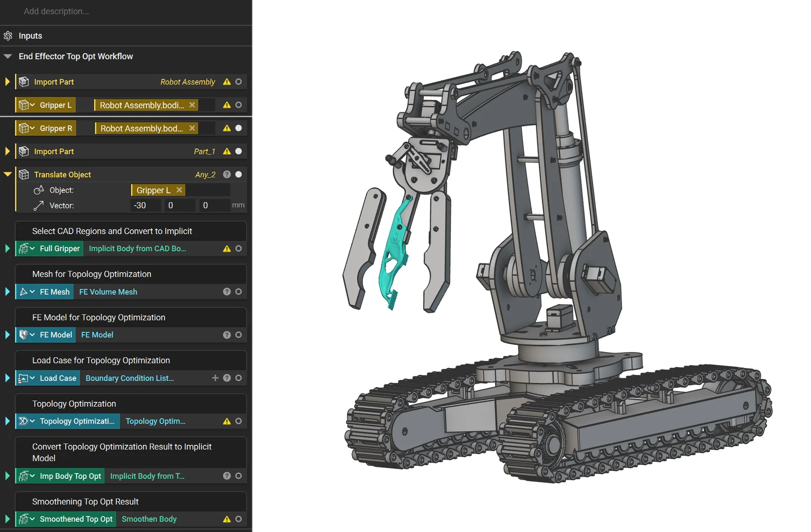
Task: Toggle visibility of Topology Optimization result
Action: point(239,421)
